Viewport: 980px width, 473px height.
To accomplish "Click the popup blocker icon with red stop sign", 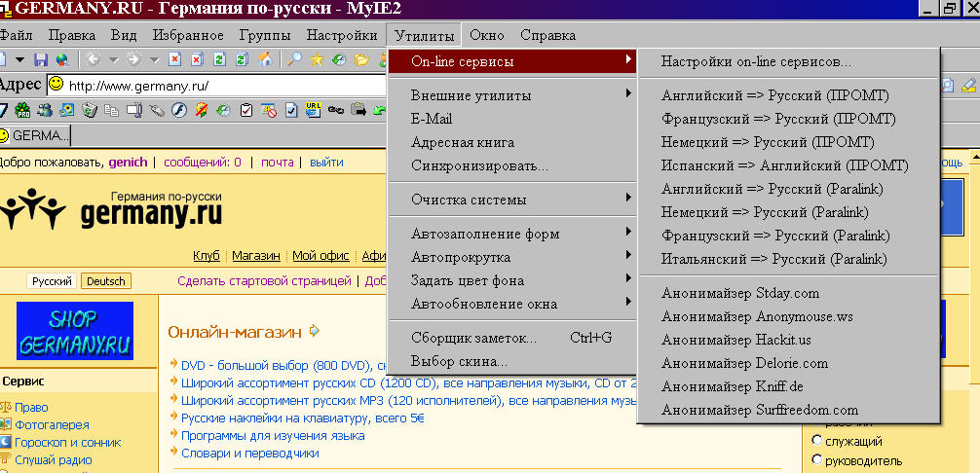I will (269, 110).
